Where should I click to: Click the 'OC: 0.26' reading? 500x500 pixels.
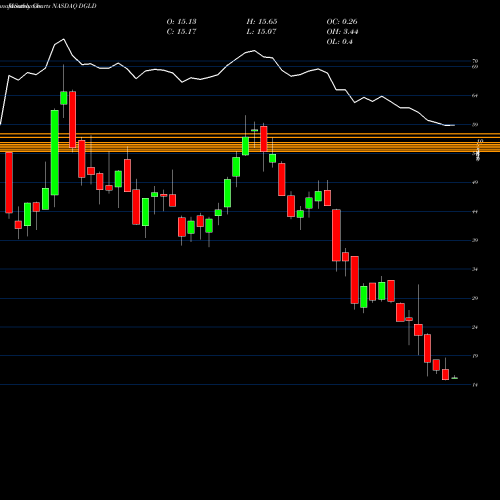click(342, 22)
